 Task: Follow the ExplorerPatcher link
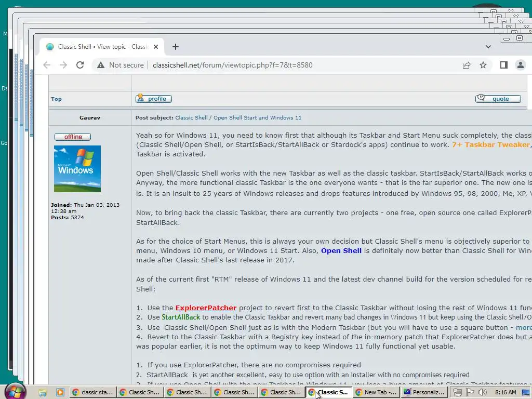(x=206, y=308)
